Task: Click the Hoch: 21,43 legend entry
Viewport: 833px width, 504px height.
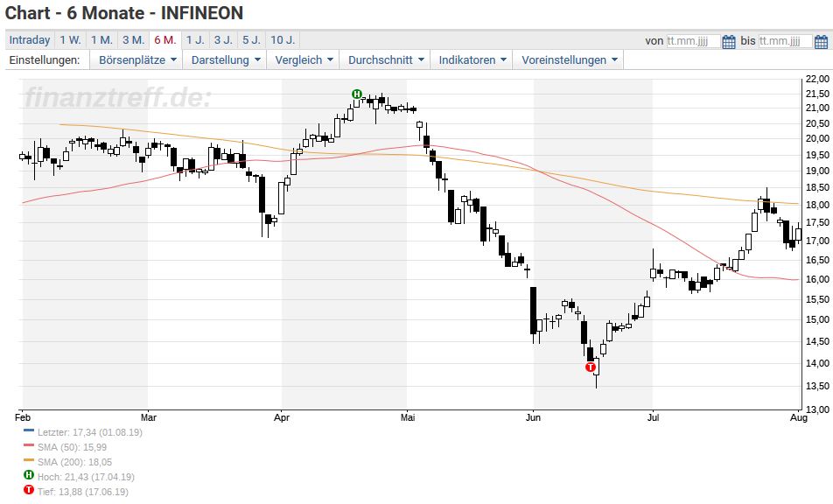Action: [86, 477]
